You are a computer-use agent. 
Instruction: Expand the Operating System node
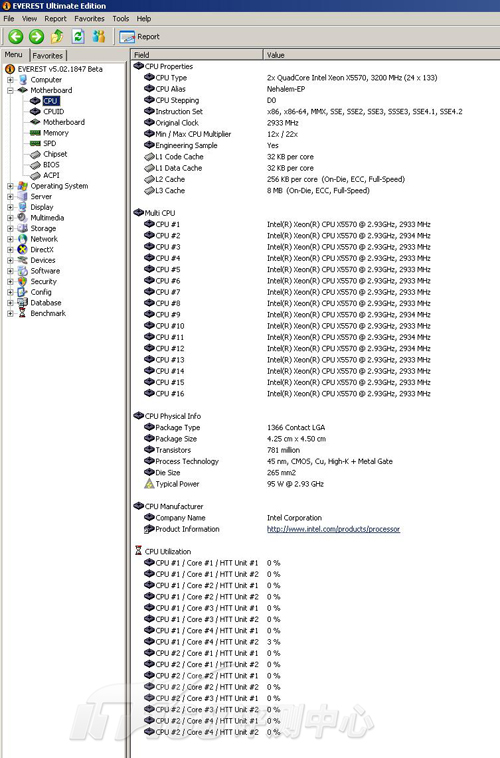click(10, 186)
